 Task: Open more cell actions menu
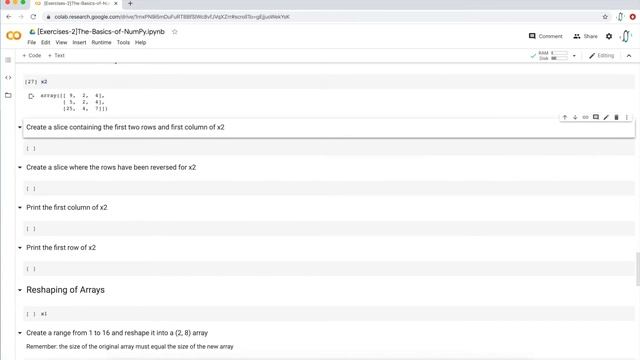627,118
